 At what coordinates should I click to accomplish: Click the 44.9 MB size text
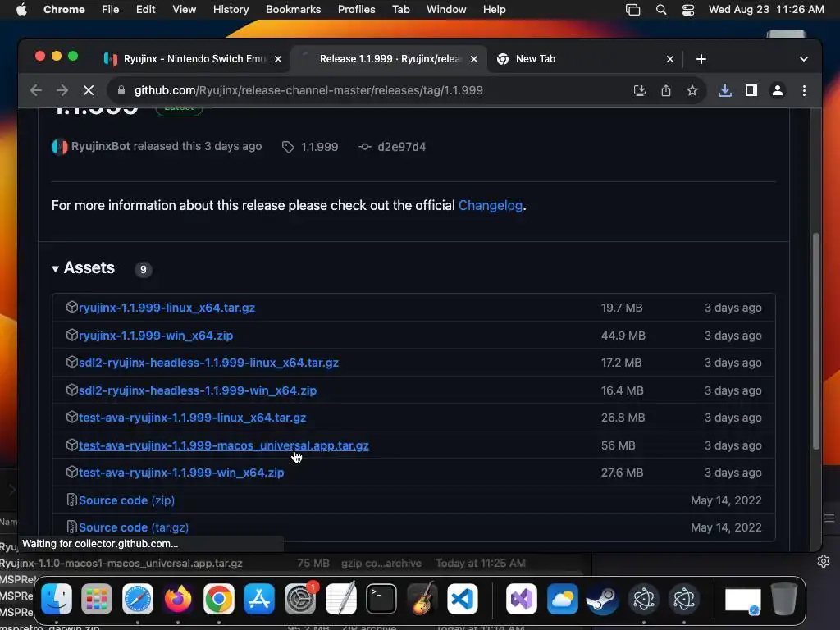[623, 336]
